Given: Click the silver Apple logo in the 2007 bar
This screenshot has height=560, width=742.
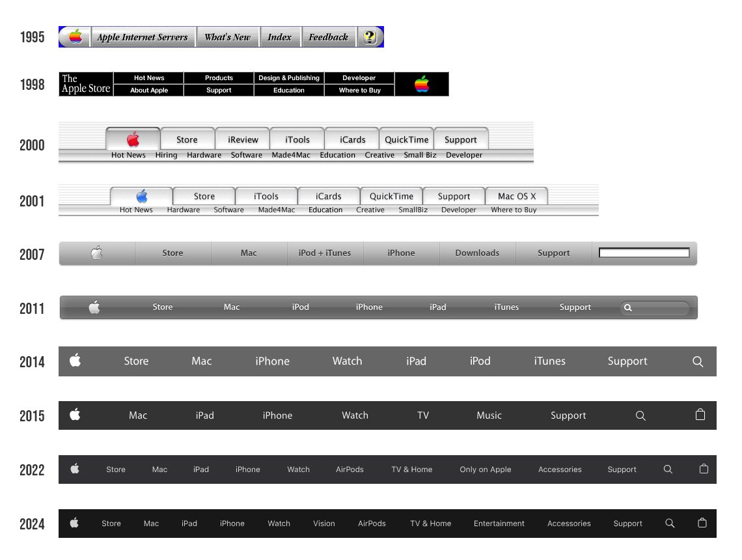Looking at the screenshot, I should pyautogui.click(x=97, y=253).
